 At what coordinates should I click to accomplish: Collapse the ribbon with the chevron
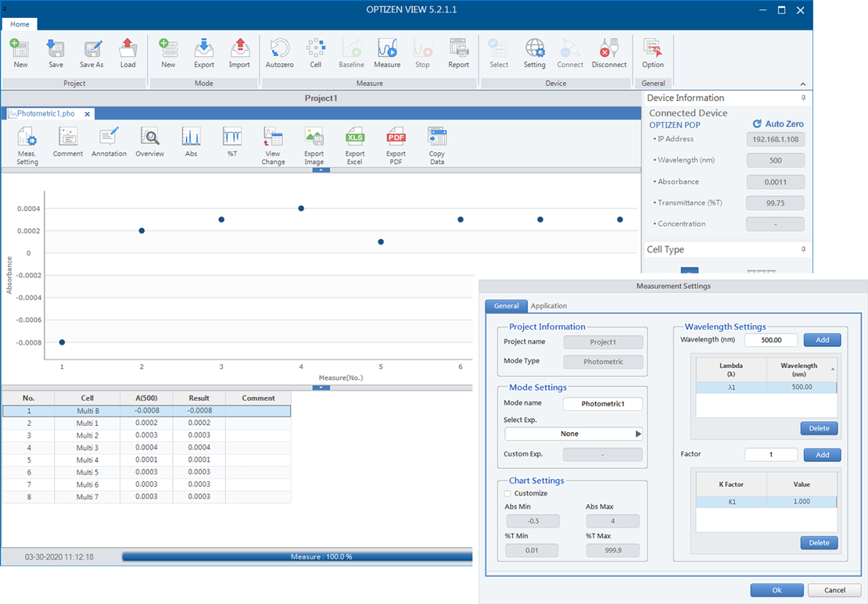pyautogui.click(x=802, y=84)
